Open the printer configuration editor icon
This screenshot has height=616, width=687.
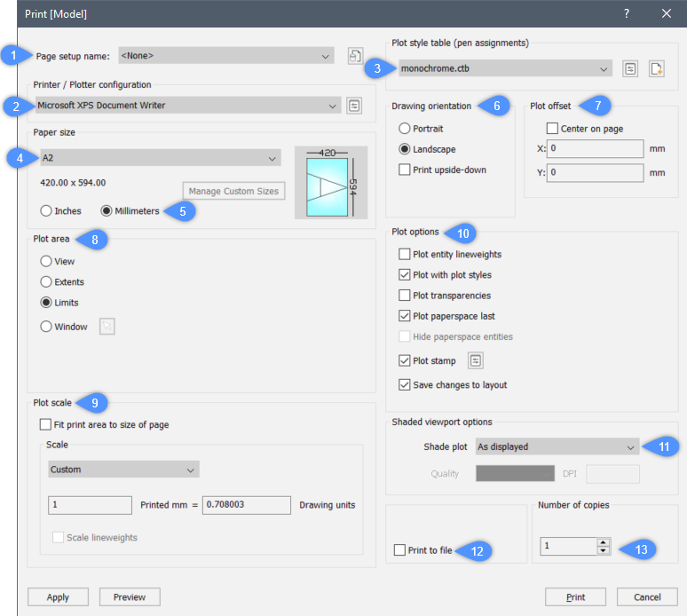coord(354,106)
